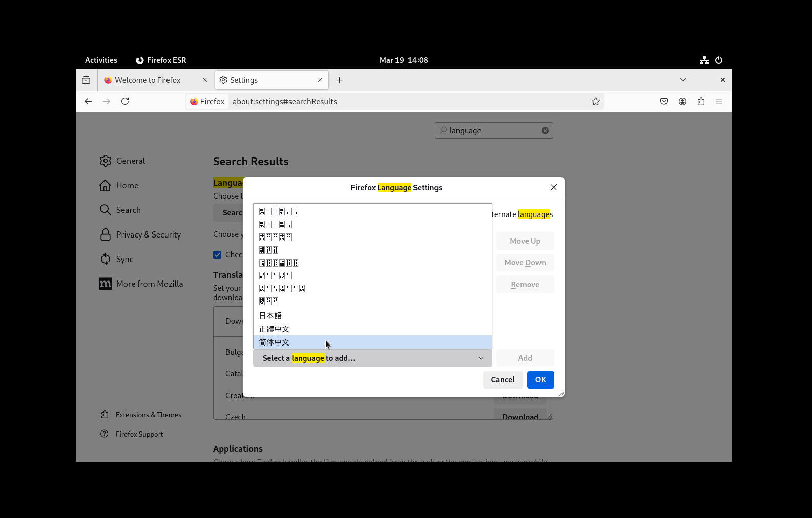Open the Firefox account icon
The image size is (812, 518).
682,101
